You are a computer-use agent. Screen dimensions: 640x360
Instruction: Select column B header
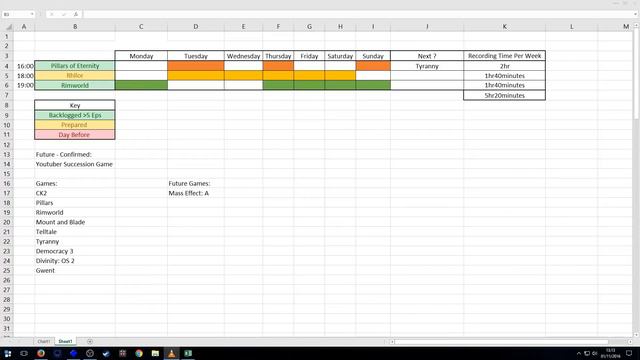[75, 27]
